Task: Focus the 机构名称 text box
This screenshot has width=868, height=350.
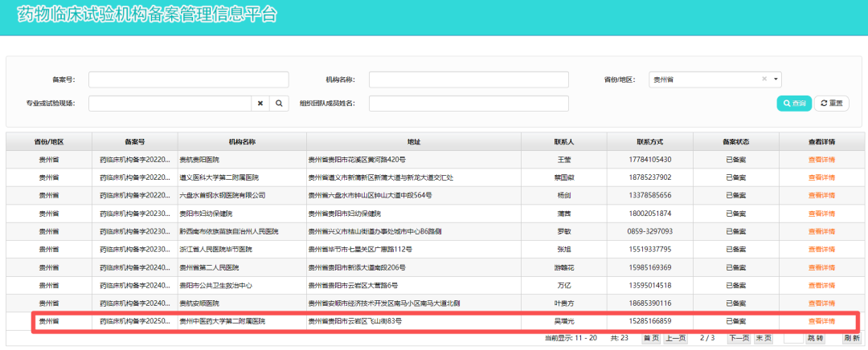Action: 469,79
